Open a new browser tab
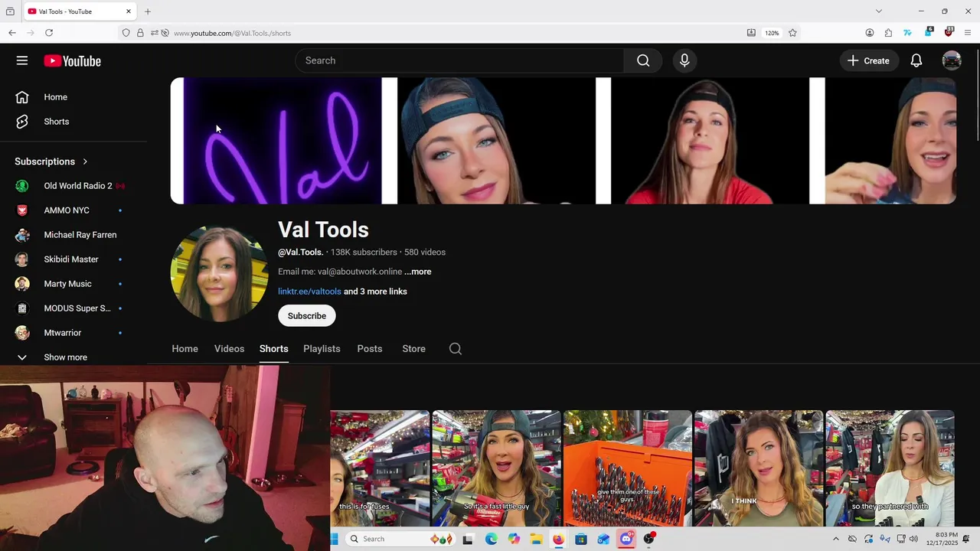This screenshot has width=980, height=551. pyautogui.click(x=148, y=11)
